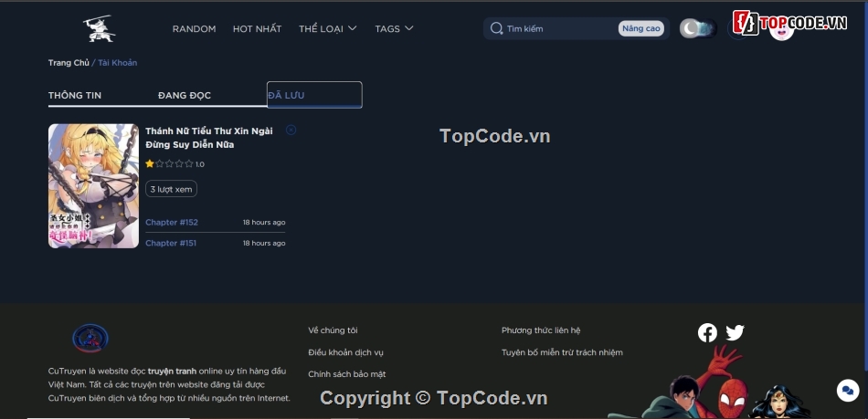Remove saved manga with the X icon
Screen dimensions: 868x419
291,130
